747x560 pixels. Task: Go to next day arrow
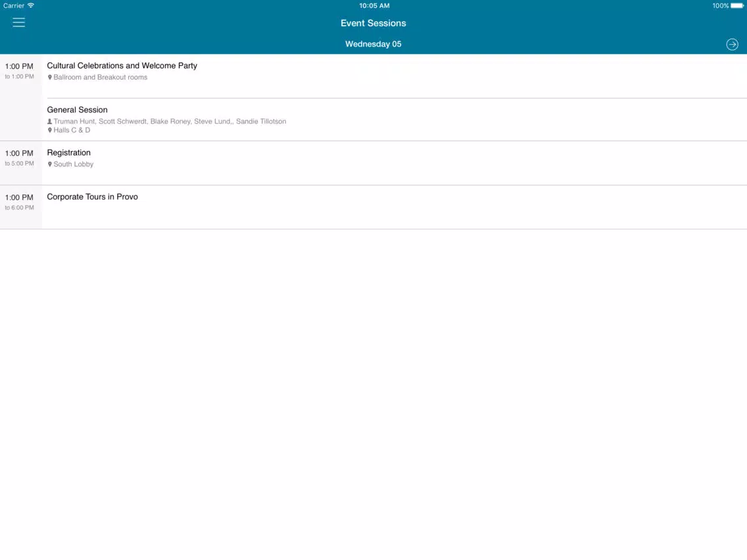(x=733, y=44)
